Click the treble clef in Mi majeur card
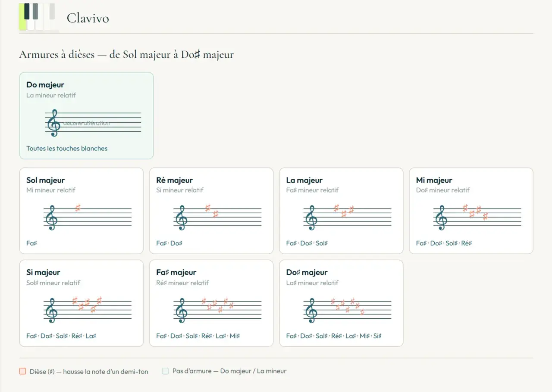Image resolution: width=552 pixels, height=392 pixels. [441, 218]
